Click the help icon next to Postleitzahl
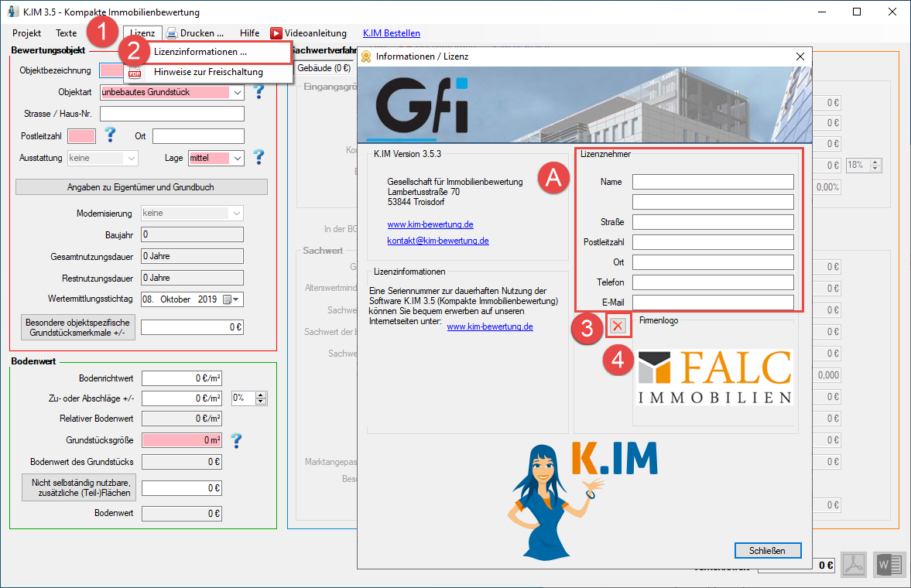911x588 pixels. tap(110, 135)
